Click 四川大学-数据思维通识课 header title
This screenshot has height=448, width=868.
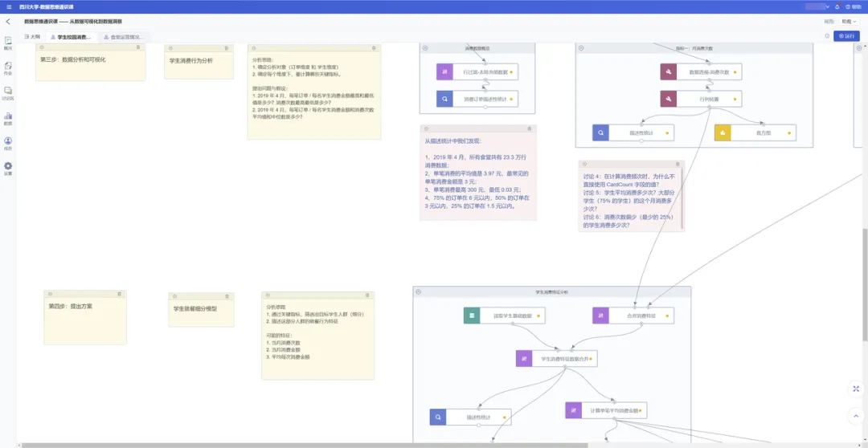(47, 6)
